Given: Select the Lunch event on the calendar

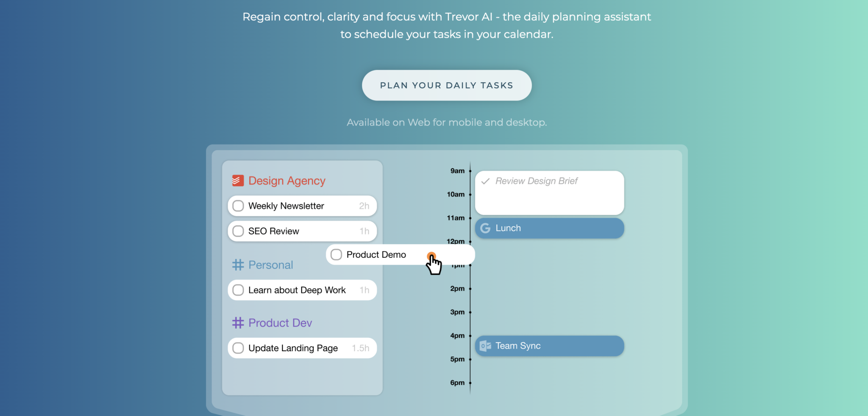Looking at the screenshot, I should pos(549,228).
